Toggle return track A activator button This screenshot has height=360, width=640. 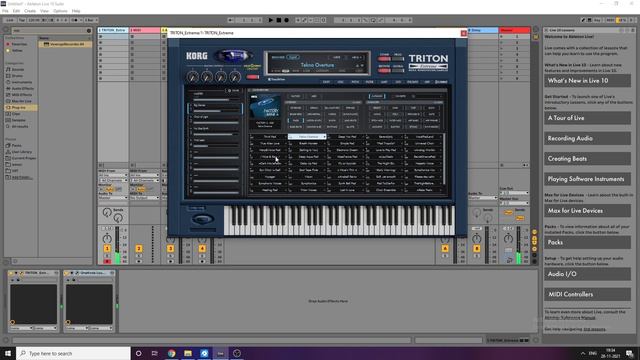coord(445,249)
